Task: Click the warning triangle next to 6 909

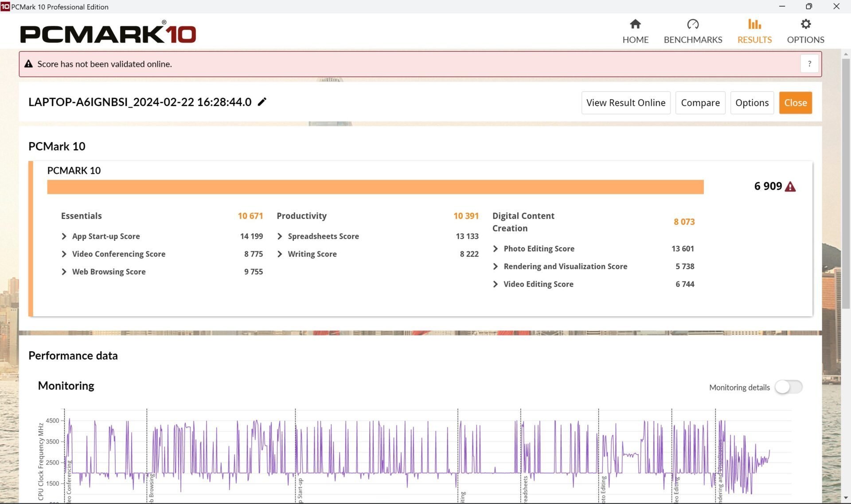Action: [790, 187]
